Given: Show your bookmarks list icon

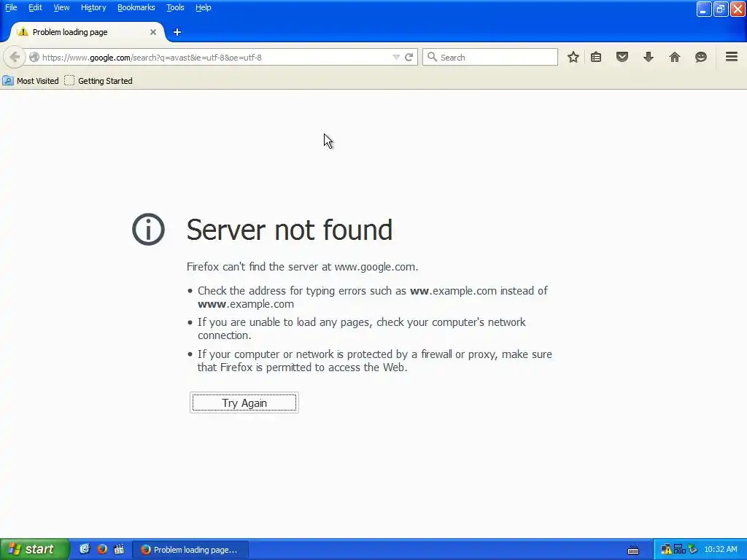Looking at the screenshot, I should point(596,57).
